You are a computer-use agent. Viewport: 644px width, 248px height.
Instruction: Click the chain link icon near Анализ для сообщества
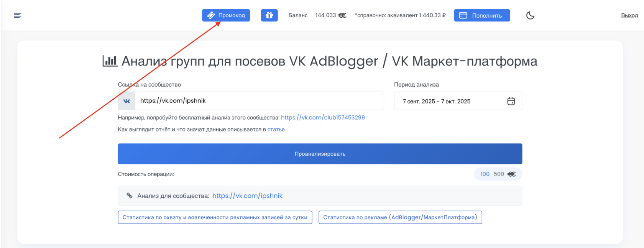pos(130,195)
